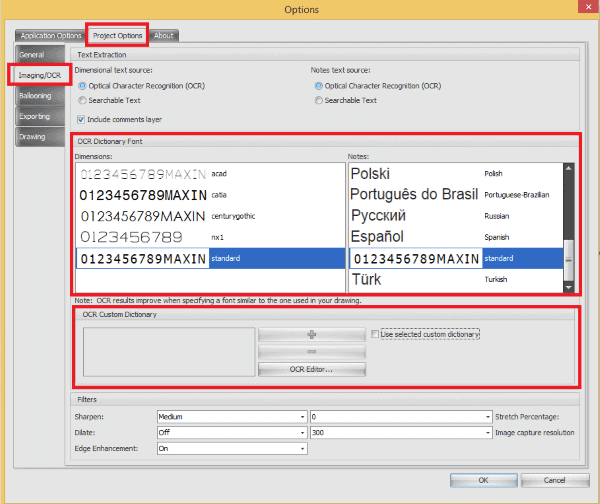Screen dimensions: 600x504
Task: Launch the OCR Editor
Action: 312,369
